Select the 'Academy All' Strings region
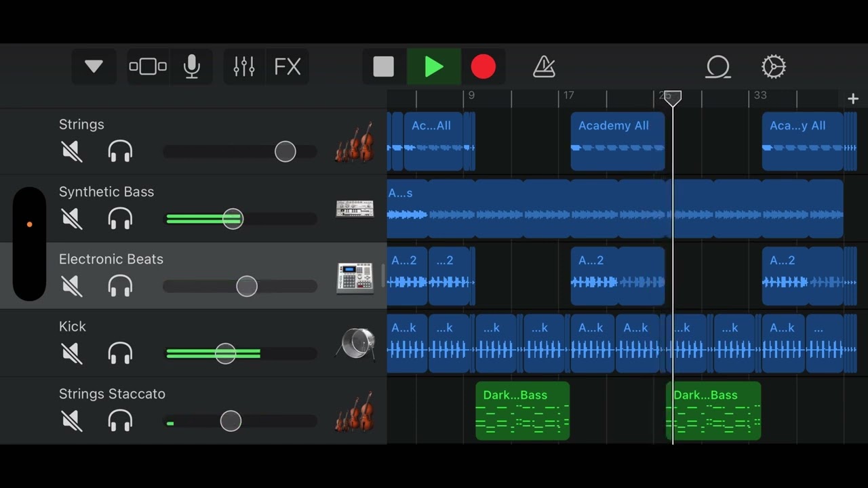Viewport: 868px width, 488px height. pyautogui.click(x=618, y=141)
